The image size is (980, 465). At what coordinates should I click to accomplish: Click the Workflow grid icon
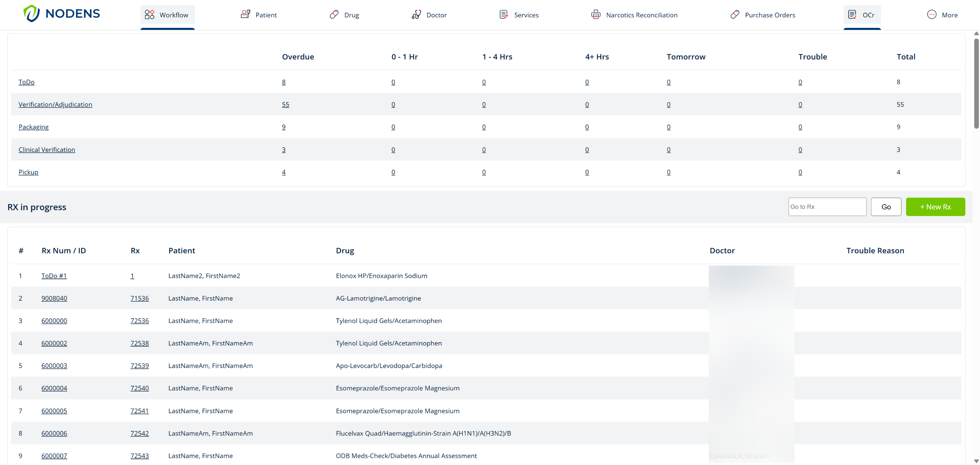click(149, 15)
